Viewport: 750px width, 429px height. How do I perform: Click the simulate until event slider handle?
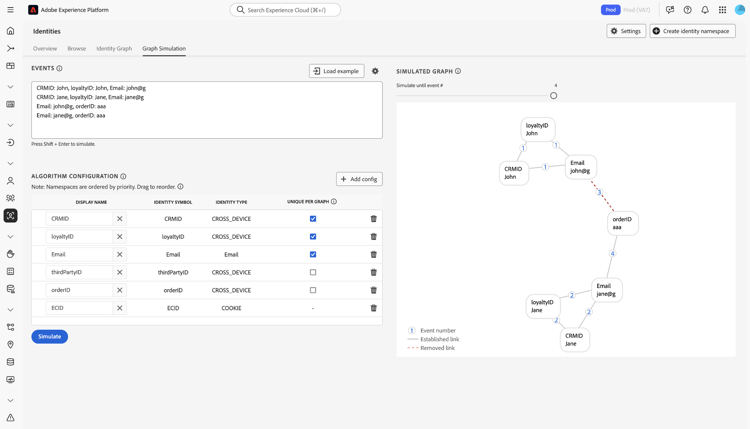(553, 96)
